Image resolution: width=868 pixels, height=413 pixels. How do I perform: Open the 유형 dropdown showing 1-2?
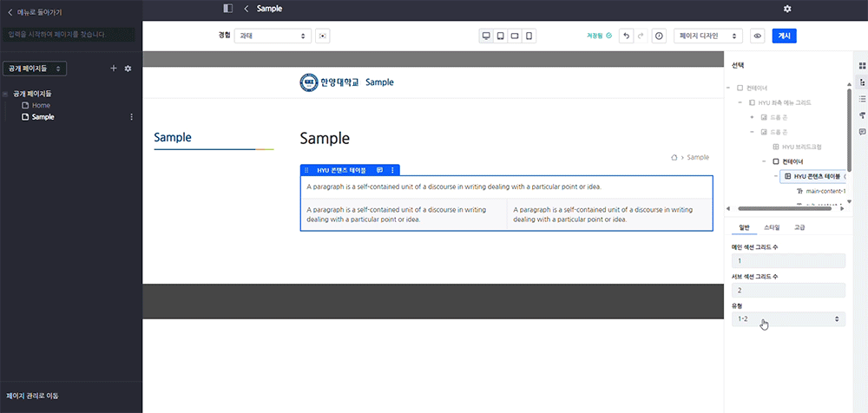tap(788, 319)
